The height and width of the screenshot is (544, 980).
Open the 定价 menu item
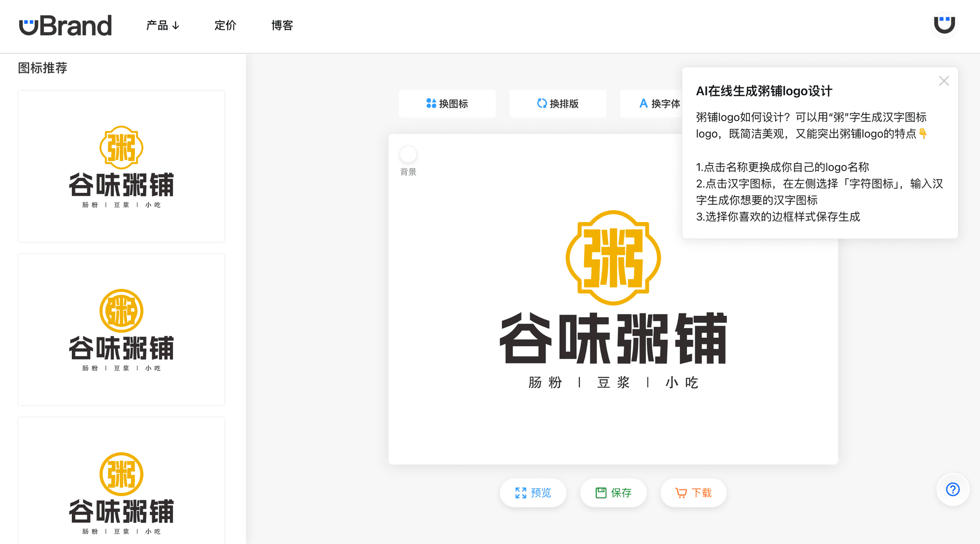[x=225, y=25]
